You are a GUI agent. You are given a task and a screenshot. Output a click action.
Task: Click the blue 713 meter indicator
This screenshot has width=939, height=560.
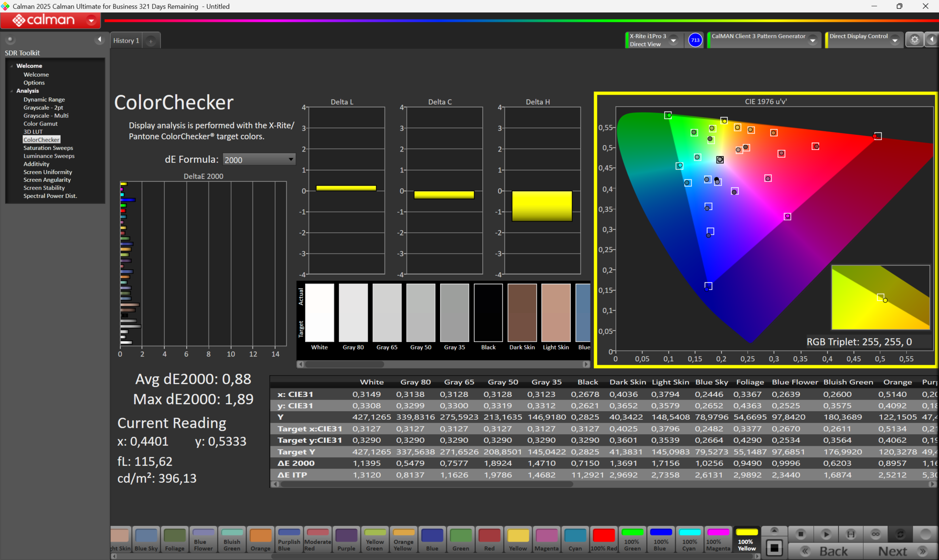tap(695, 40)
